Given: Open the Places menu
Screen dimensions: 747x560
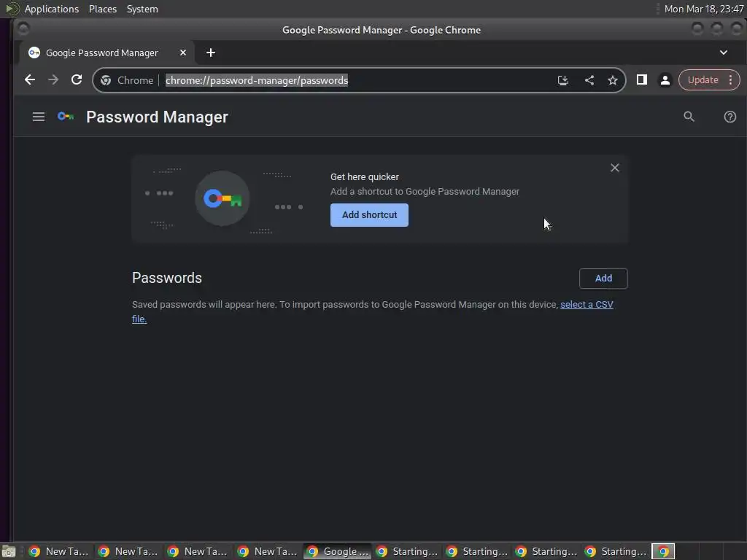Looking at the screenshot, I should 102,9.
